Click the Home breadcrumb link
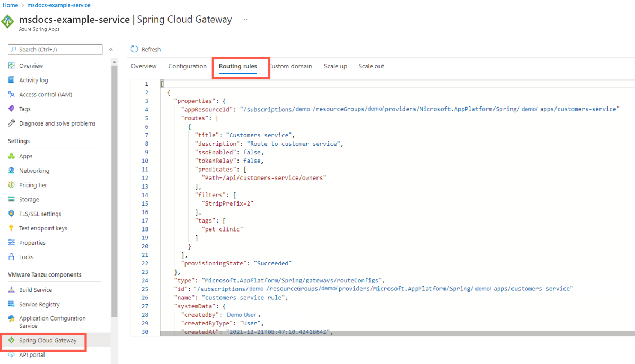Screen dimensions: 635x364 point(11,5)
